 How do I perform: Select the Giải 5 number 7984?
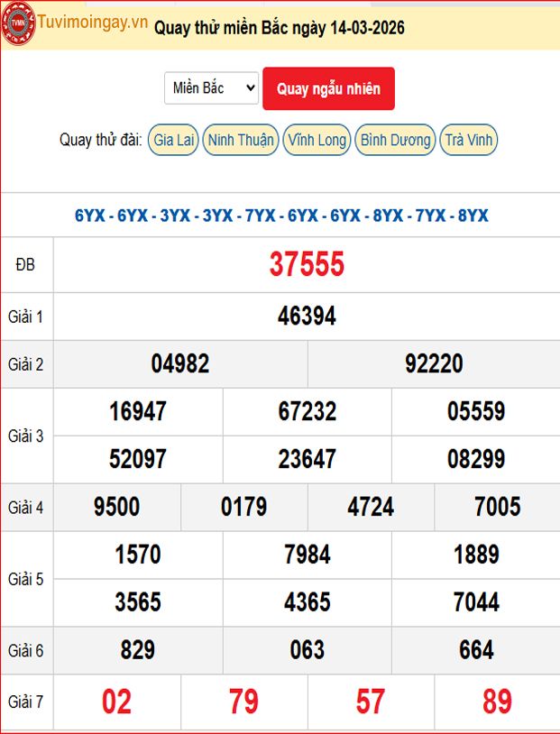[307, 555]
